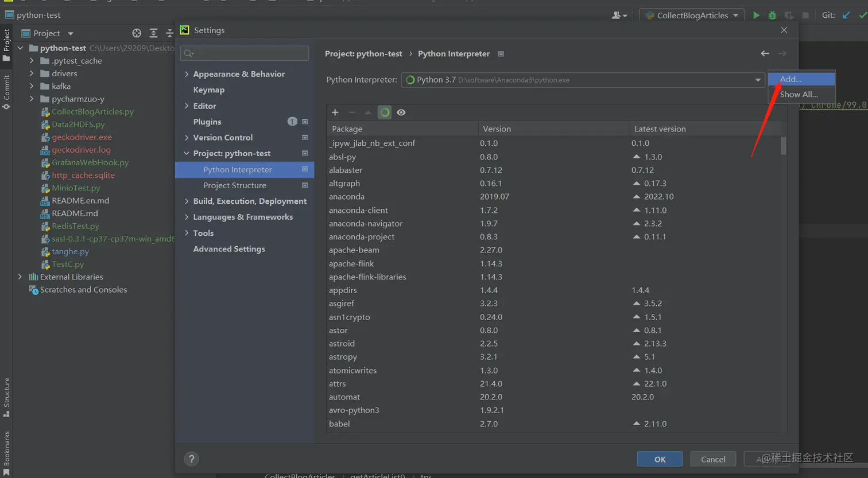Image resolution: width=868 pixels, height=478 pixels.
Task: Open Project Structure settings page
Action: coord(235,185)
